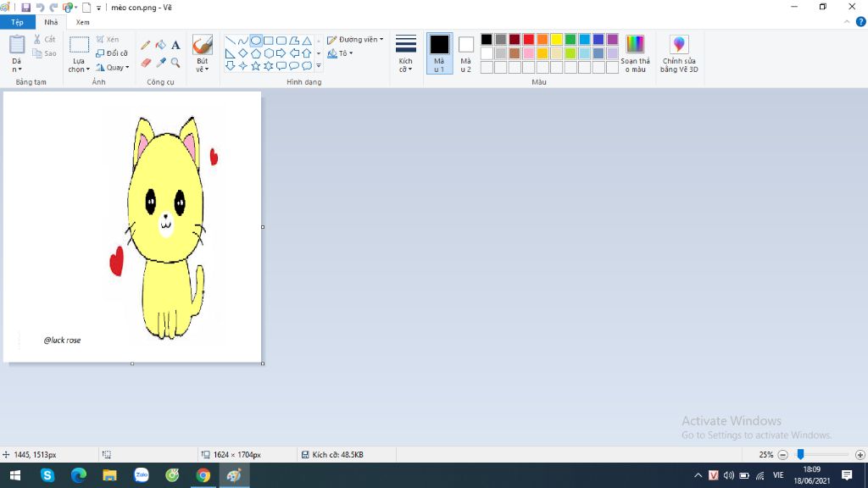Pick the green color swatch
Image resolution: width=868 pixels, height=488 pixels.
[x=570, y=39]
